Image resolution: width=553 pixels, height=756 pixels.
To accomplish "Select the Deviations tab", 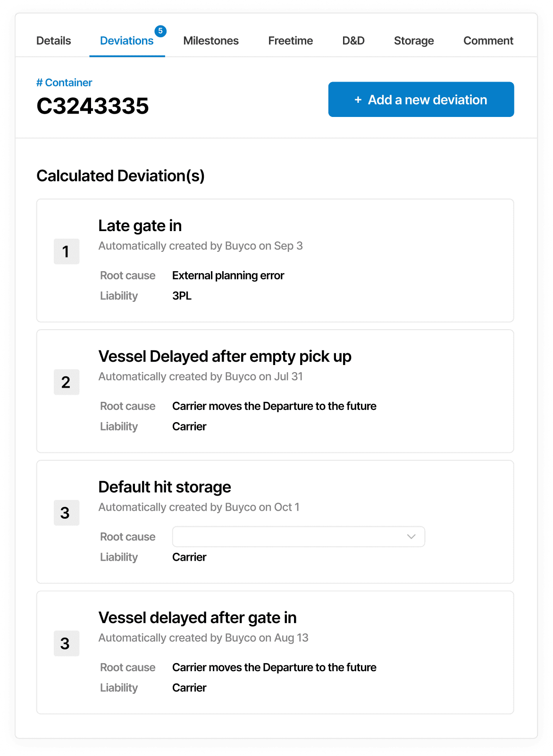I will point(126,41).
